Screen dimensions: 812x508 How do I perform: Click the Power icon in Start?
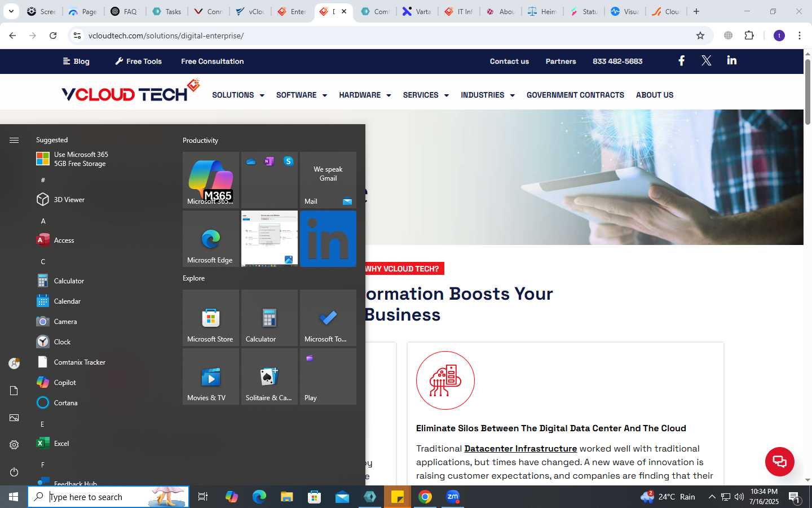tap(14, 472)
